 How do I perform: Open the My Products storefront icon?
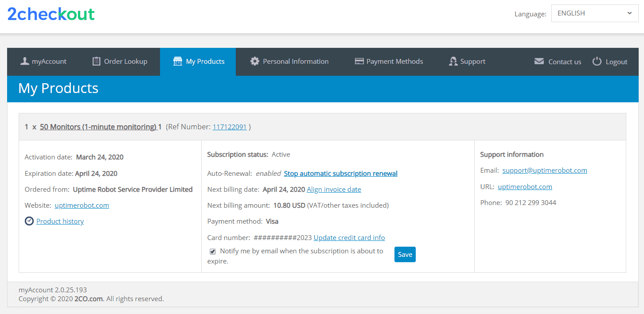(177, 61)
